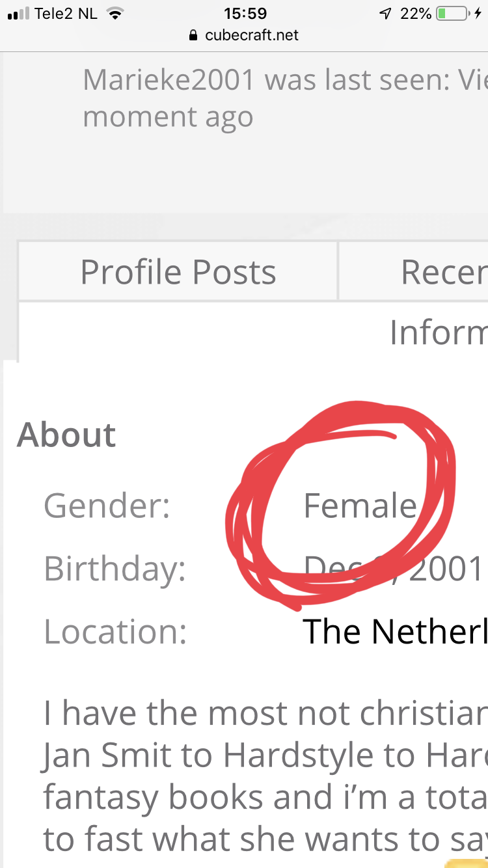Tap the About section heading
Viewport: 488px width, 868px height.
66,435
